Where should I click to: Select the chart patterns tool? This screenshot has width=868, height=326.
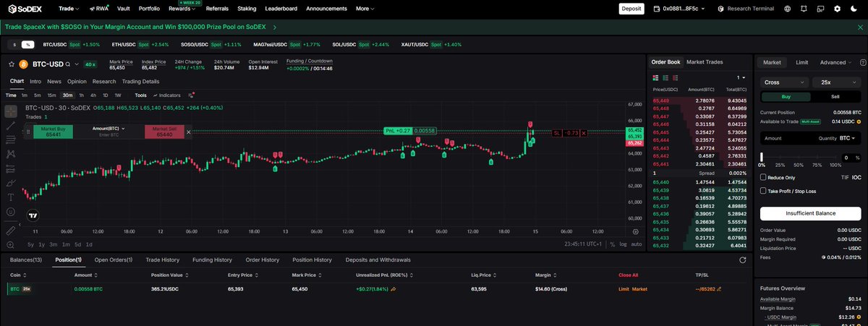[11, 154]
